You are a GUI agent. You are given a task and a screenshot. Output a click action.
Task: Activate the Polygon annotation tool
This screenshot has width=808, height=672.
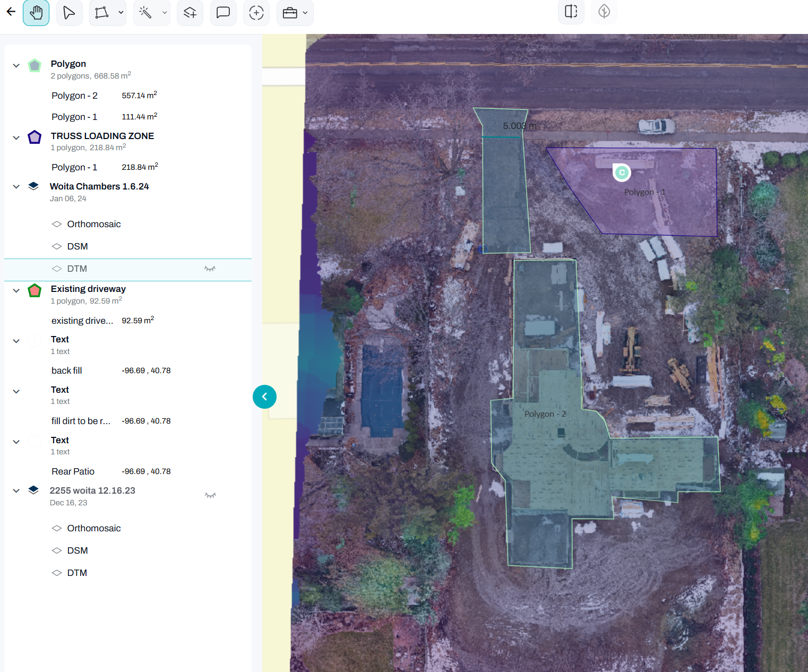103,13
